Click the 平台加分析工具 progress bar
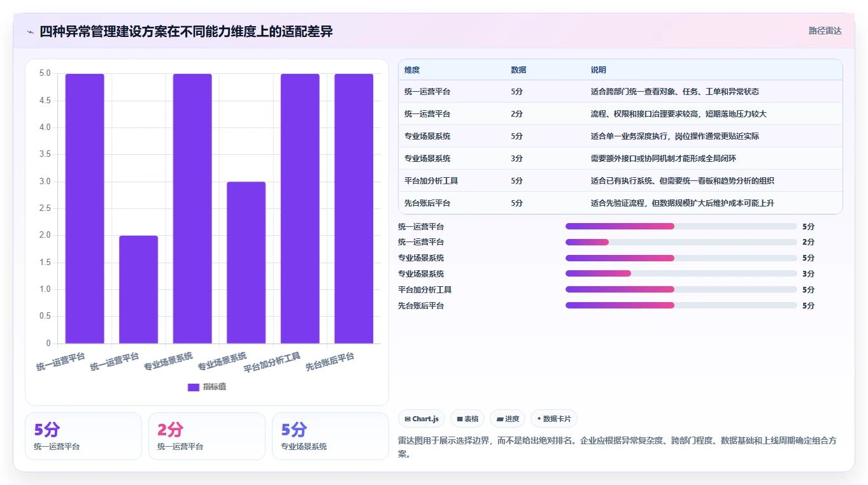 681,290
